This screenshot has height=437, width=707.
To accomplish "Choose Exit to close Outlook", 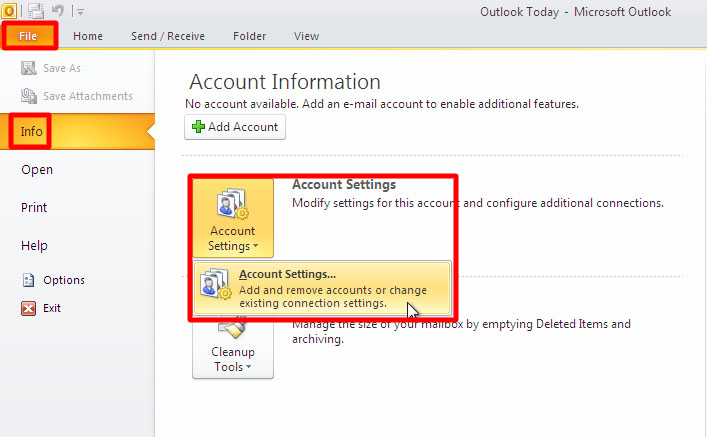I will point(52,308).
